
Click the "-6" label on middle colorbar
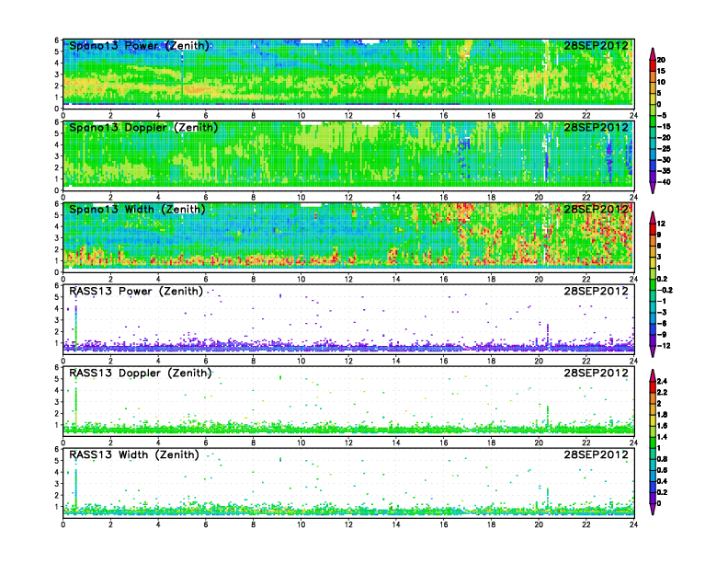pos(662,323)
